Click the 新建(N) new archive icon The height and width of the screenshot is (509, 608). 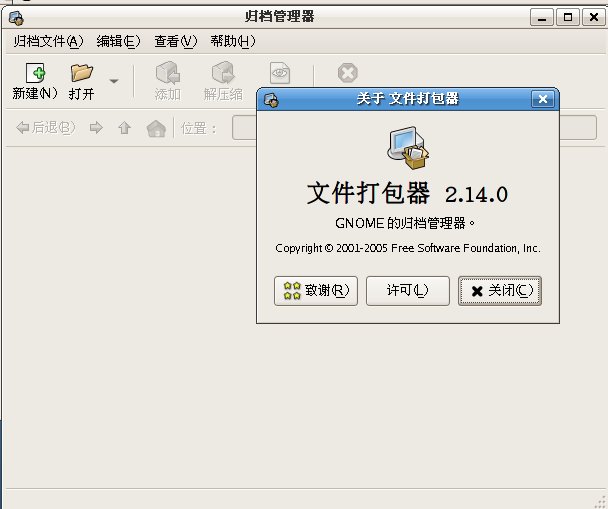click(35, 73)
